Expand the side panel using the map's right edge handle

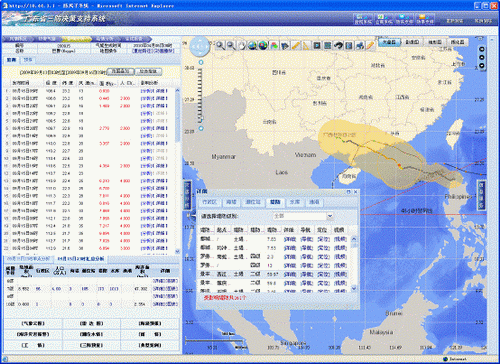pyautogui.click(x=481, y=195)
